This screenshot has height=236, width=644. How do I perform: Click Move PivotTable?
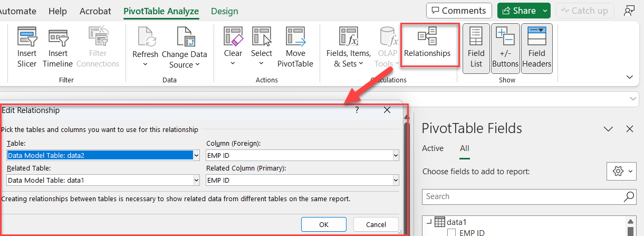pyautogui.click(x=295, y=47)
